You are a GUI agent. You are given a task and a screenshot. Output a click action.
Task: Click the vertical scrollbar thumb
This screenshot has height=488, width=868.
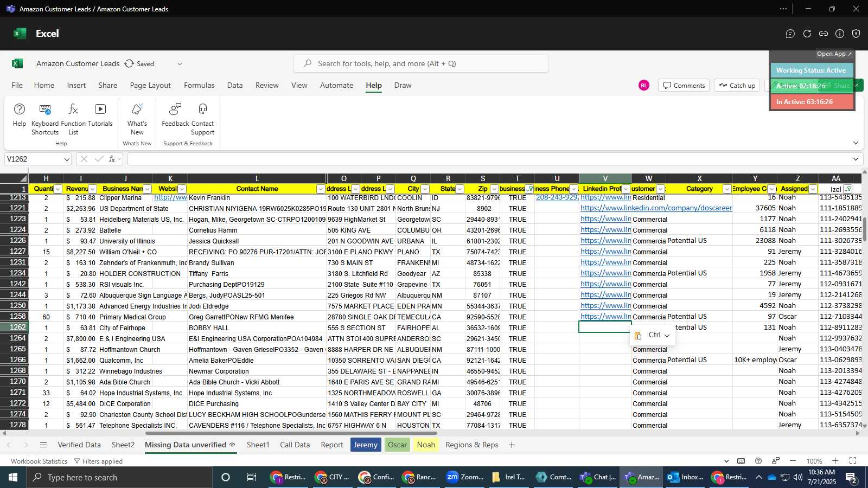864,229
